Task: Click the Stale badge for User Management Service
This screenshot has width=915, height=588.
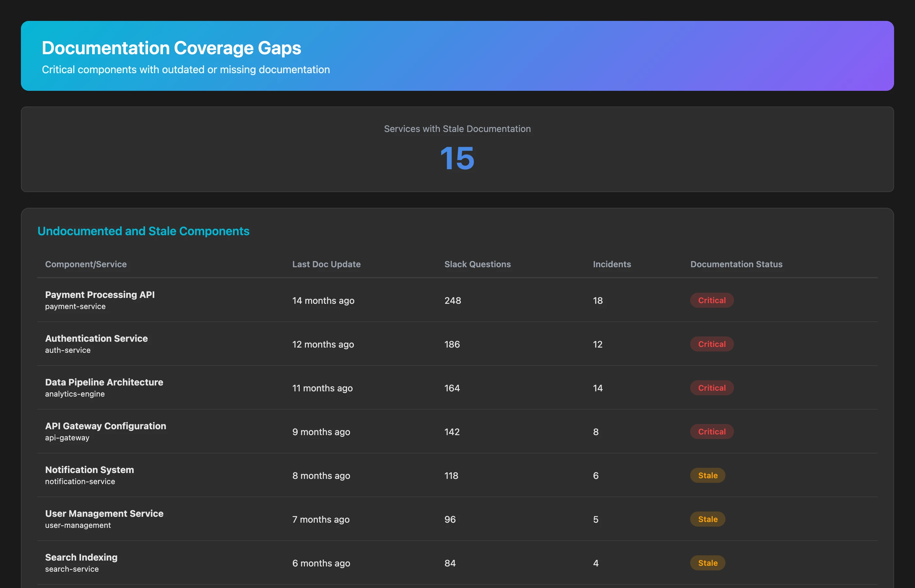Action: pos(707,519)
